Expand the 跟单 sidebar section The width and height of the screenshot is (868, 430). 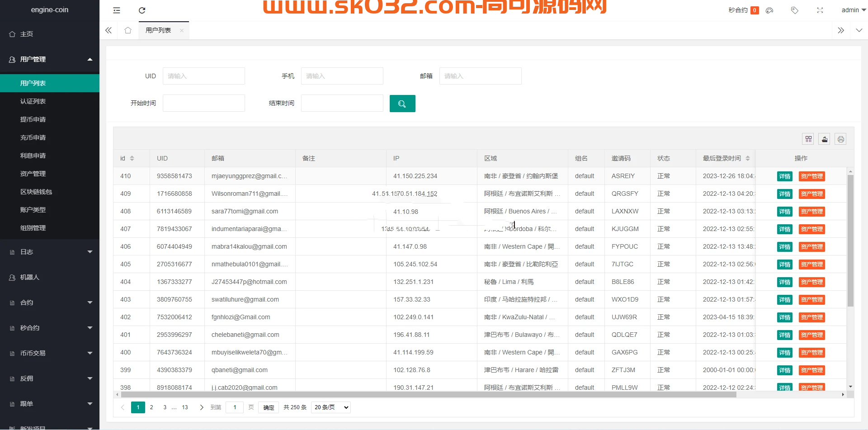[x=50, y=404]
